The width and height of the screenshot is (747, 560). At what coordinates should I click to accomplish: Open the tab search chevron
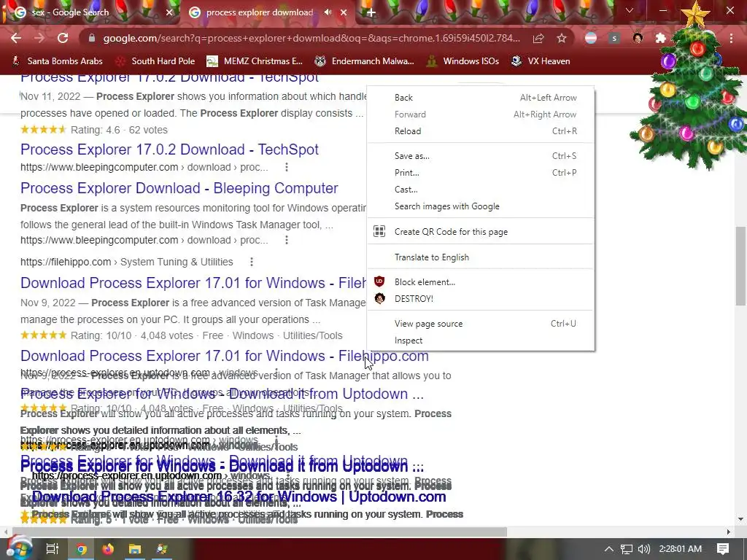tap(630, 10)
